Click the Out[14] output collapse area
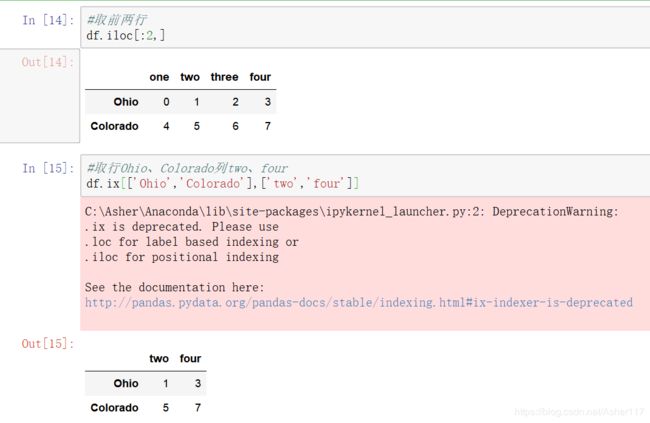 click(x=40, y=96)
